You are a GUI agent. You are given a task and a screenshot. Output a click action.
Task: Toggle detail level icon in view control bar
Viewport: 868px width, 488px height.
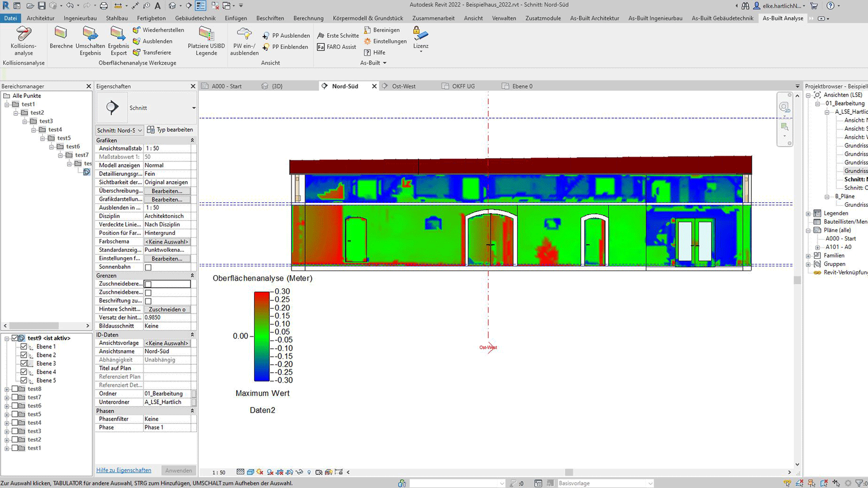[x=241, y=472]
